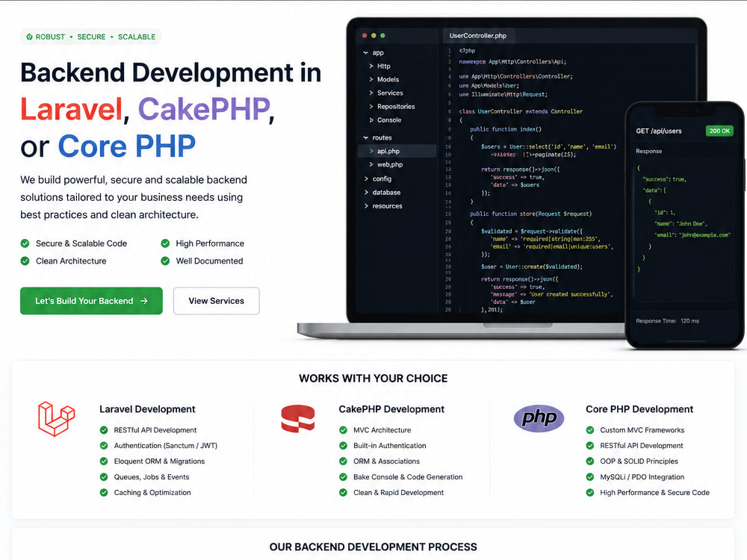The image size is (747, 560).
Task: Click the green window dot on laptop
Action: 382,36
